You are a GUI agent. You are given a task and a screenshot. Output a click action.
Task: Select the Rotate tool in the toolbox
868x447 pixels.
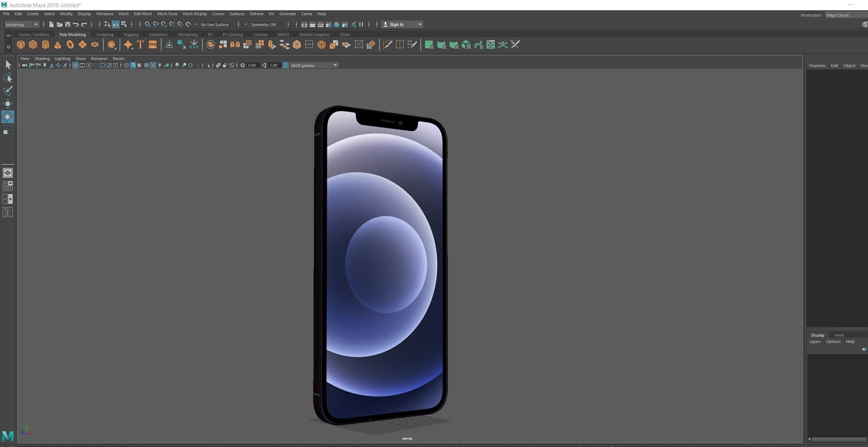pos(8,117)
